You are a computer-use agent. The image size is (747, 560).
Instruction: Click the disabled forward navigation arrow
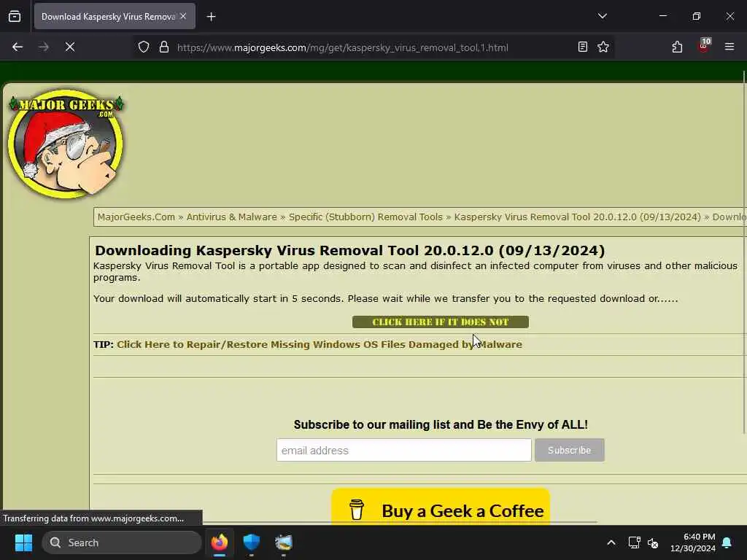pyautogui.click(x=43, y=47)
